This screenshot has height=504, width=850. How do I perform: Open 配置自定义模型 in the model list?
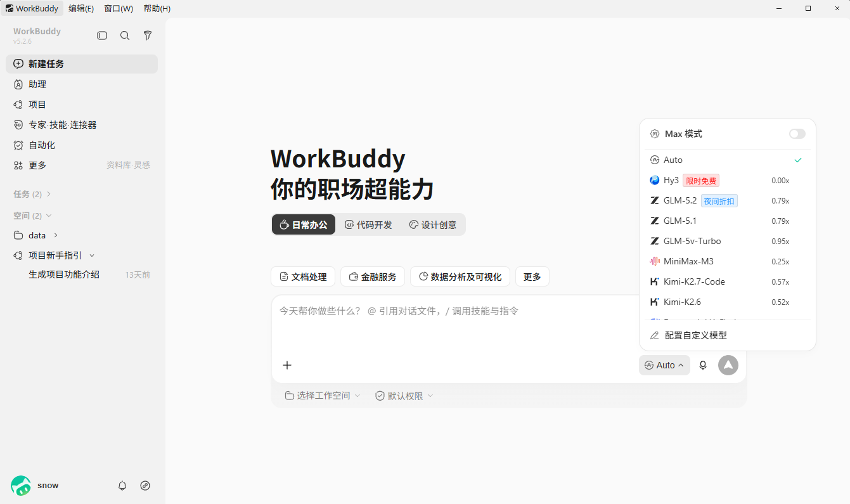728,335
